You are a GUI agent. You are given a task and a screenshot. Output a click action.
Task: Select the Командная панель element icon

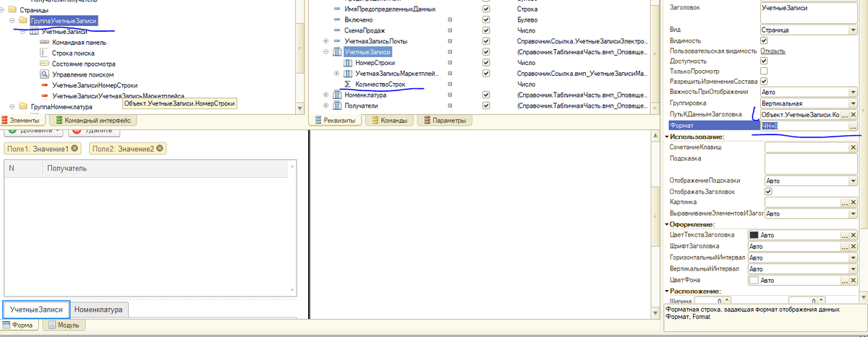pos(45,43)
